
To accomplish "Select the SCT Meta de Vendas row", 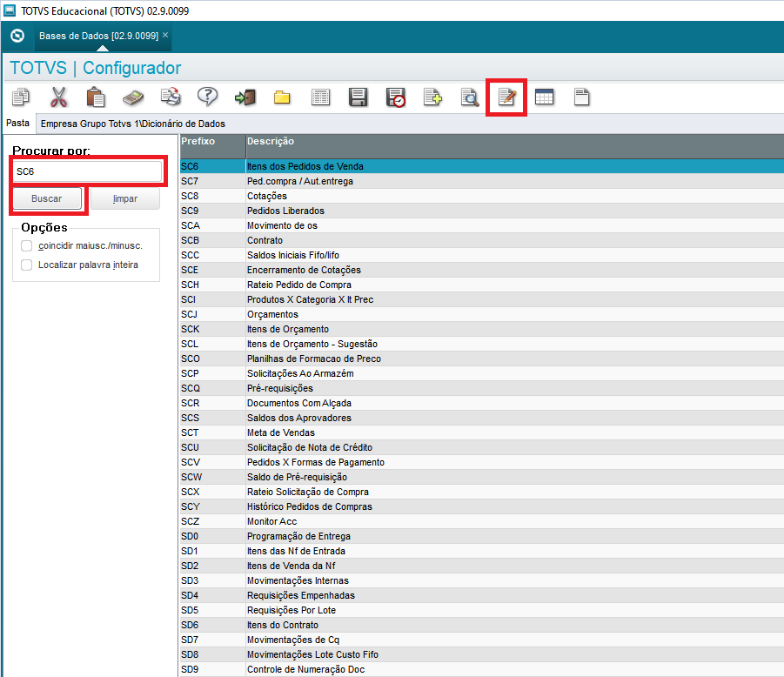I will 482,432.
